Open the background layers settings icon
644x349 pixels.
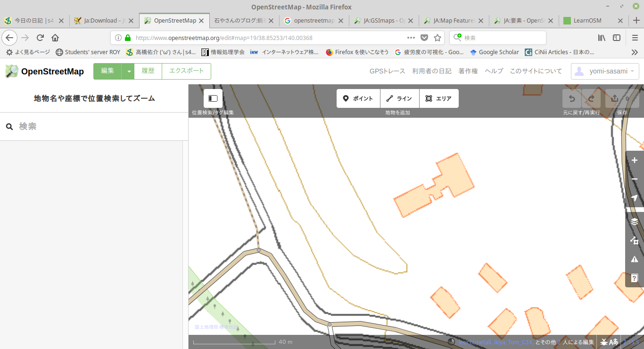coord(634,221)
